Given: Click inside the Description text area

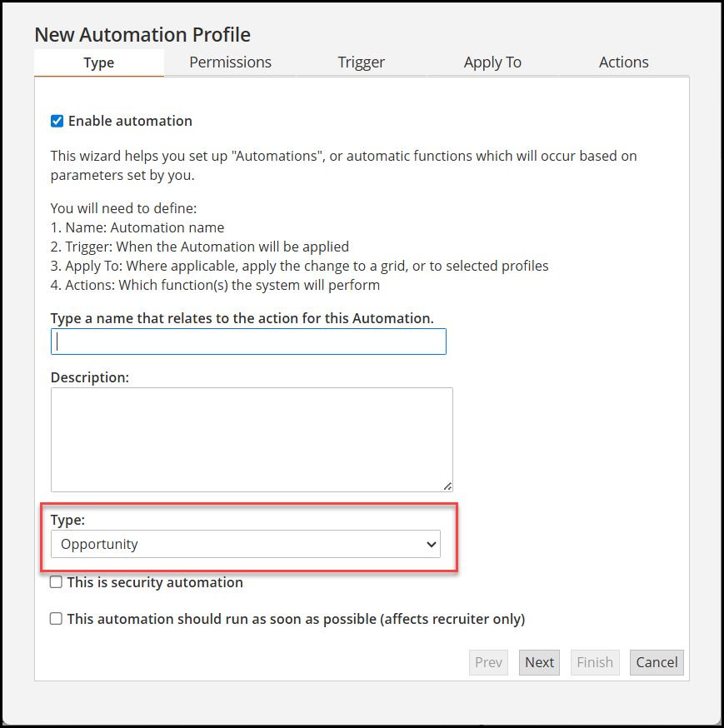Looking at the screenshot, I should (250, 437).
